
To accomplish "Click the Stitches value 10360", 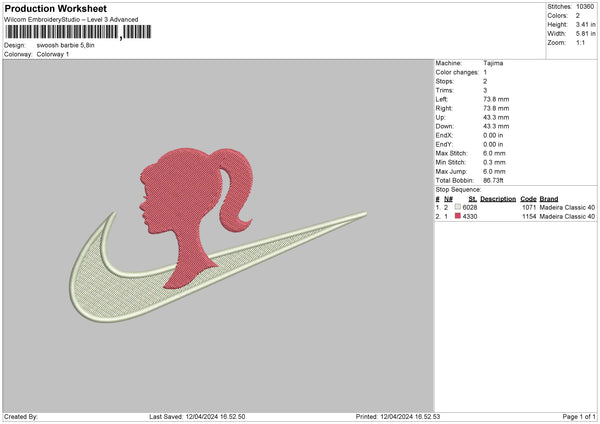I will tap(585, 7).
